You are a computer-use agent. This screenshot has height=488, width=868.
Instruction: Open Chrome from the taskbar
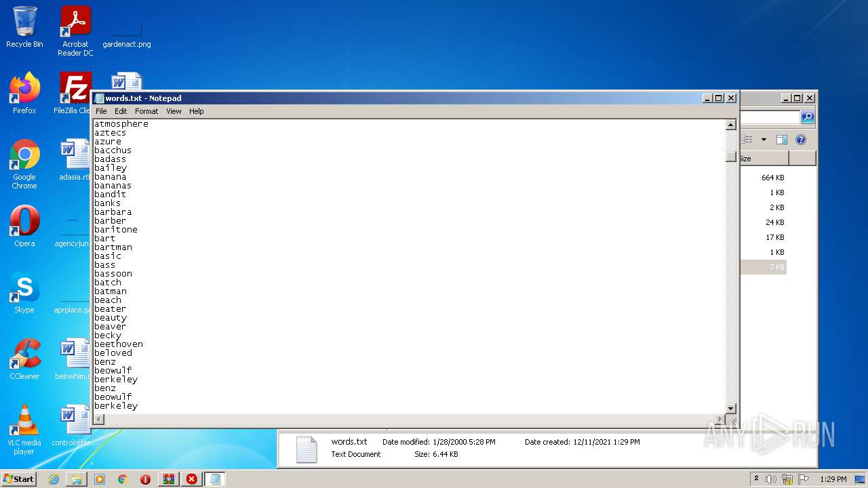pos(123,479)
